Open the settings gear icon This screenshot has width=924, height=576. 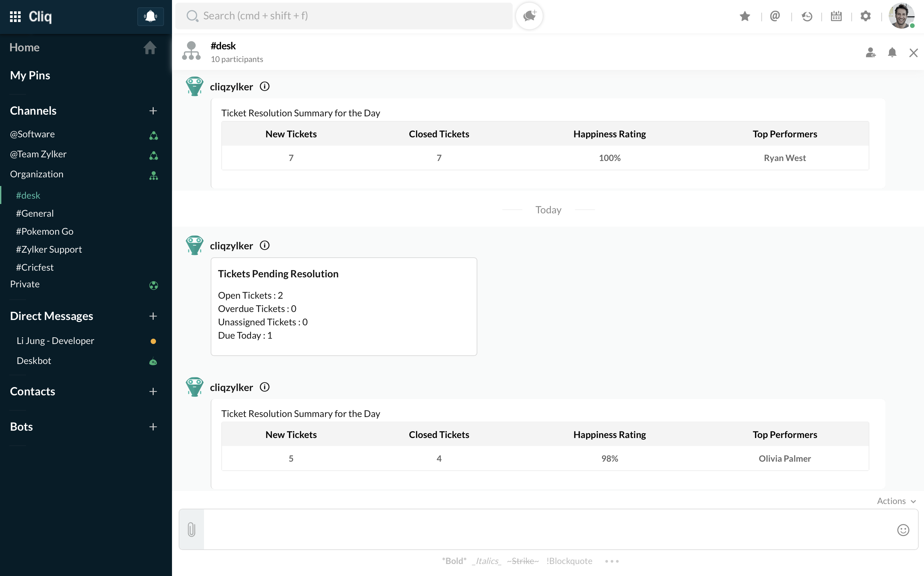pyautogui.click(x=866, y=16)
